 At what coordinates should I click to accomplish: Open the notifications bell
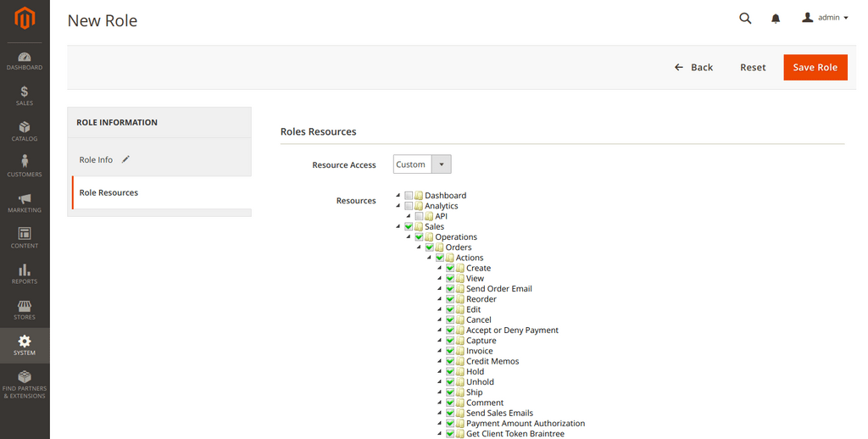[x=776, y=19]
